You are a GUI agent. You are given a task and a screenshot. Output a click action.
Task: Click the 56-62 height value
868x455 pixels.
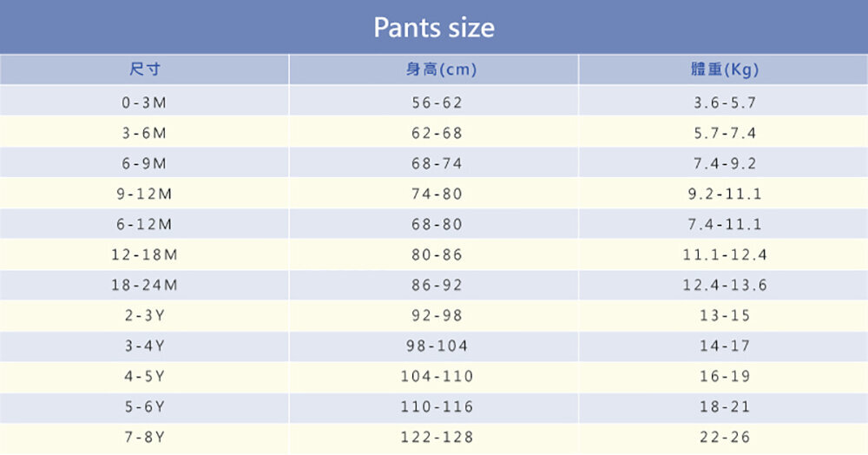(437, 102)
